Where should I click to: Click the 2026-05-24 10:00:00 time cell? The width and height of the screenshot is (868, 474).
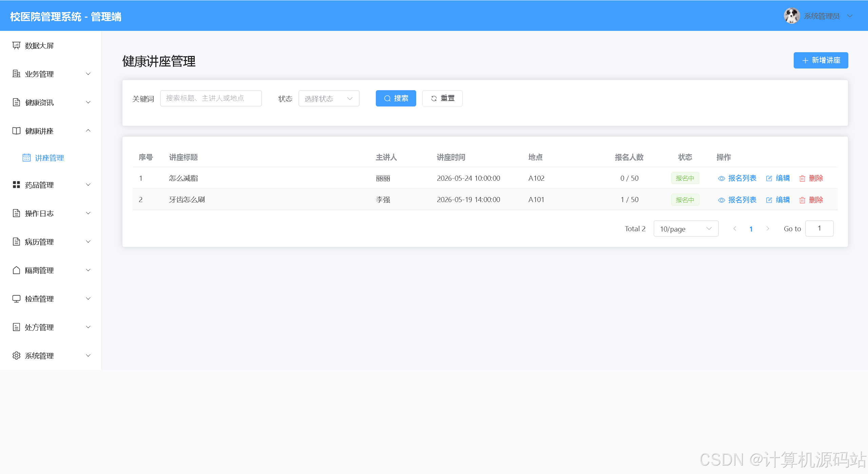click(x=468, y=178)
